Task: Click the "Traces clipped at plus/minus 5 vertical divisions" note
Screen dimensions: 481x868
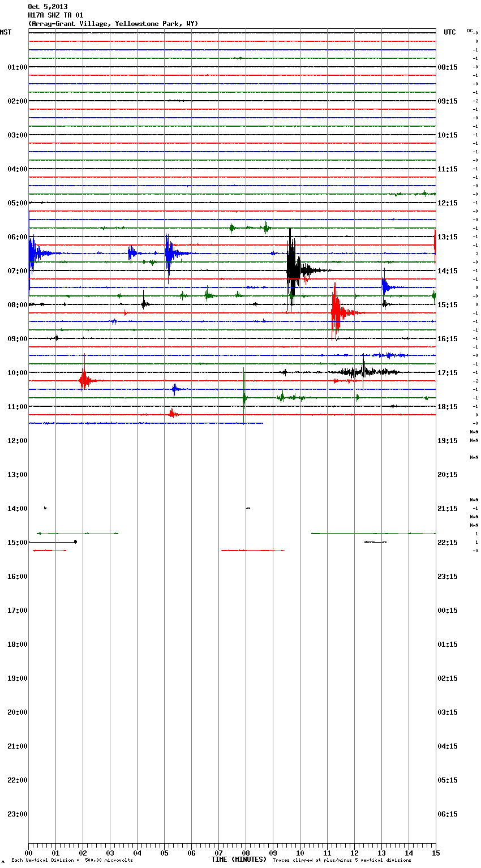Action: coord(342,861)
